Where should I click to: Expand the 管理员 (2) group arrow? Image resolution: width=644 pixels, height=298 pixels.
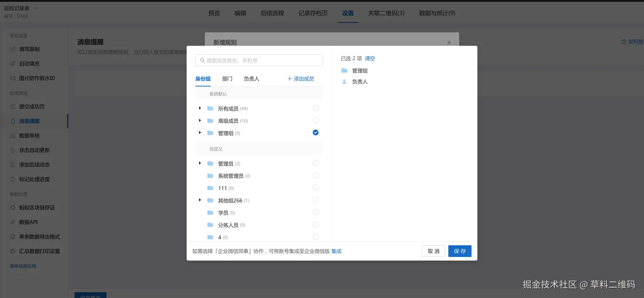click(200, 164)
